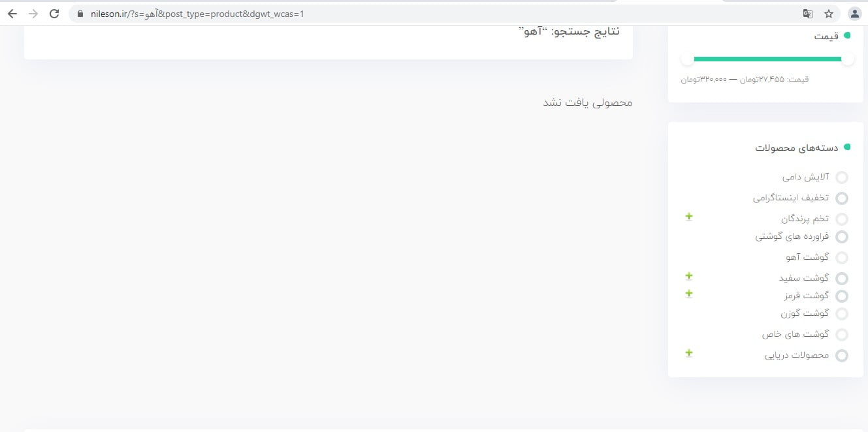View site info via padlock icon
Screen dimensions: 868x432
pyautogui.click(x=81, y=14)
